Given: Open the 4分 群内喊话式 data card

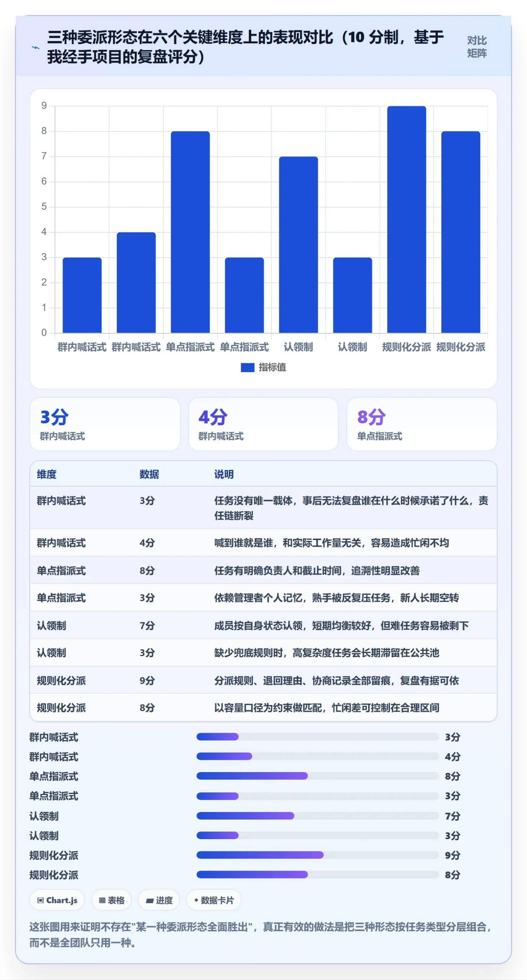Looking at the screenshot, I should point(263,424).
